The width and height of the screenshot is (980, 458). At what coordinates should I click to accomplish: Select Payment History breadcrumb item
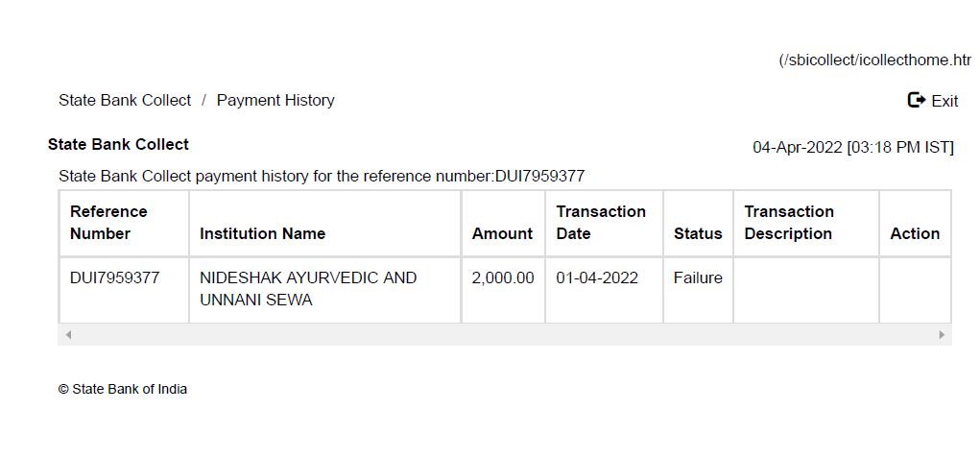[275, 100]
